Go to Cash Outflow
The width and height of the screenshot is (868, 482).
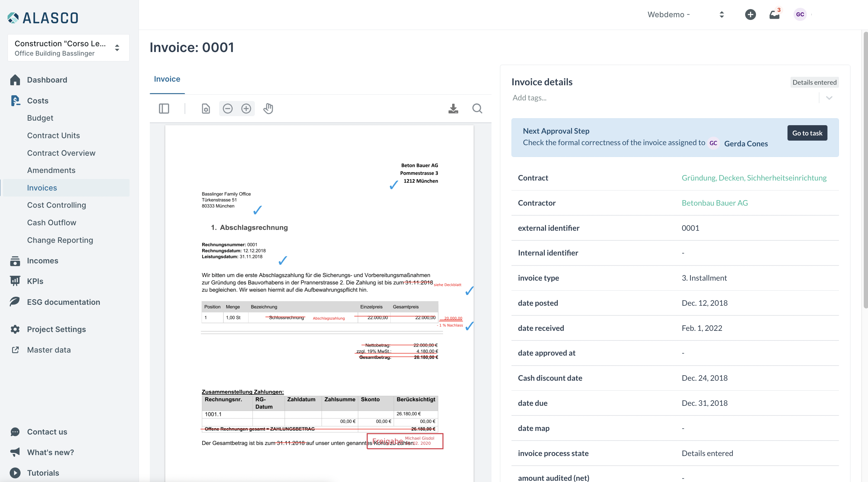51,223
